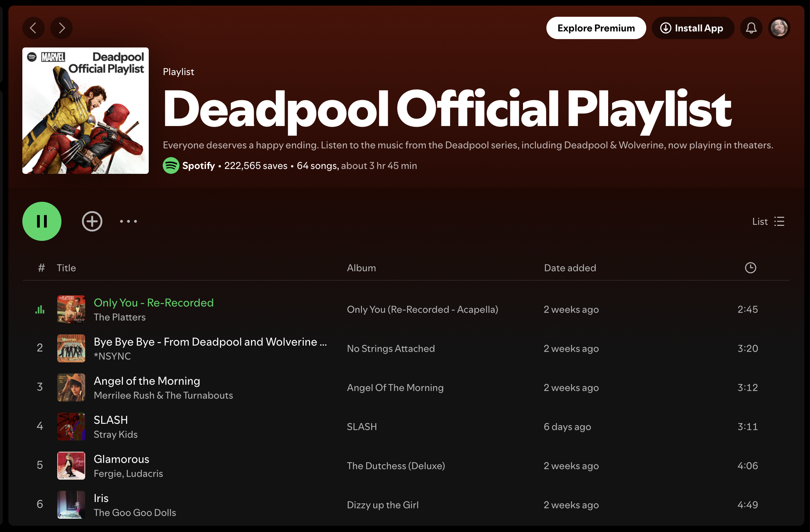This screenshot has height=532, width=810.
Task: Click the Iris album art thumbnail
Action: (71, 505)
